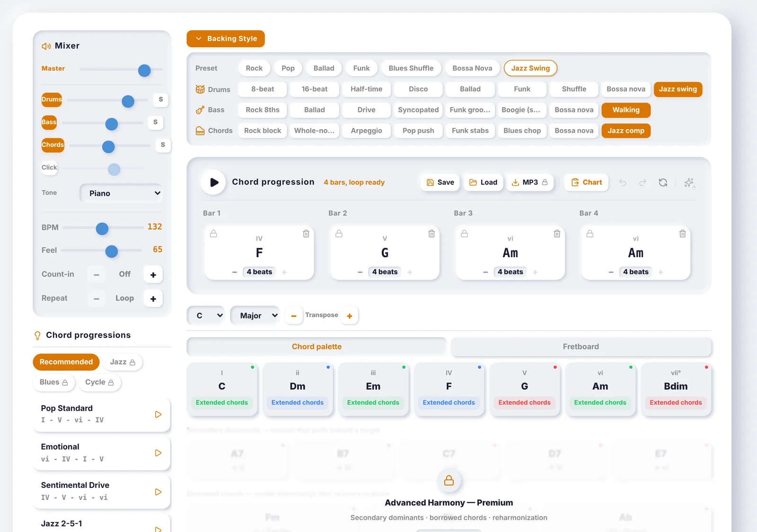Screen dimensions: 757x532
Task: Delete the Bar 4 Am chord
Action: [x=682, y=234]
